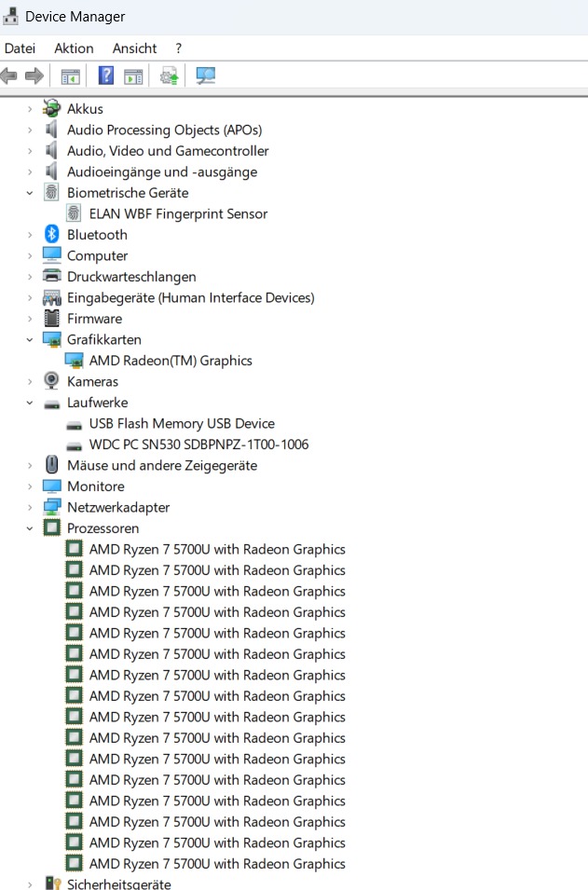
Task: Click the Kameras webcam icon
Action: coord(51,381)
